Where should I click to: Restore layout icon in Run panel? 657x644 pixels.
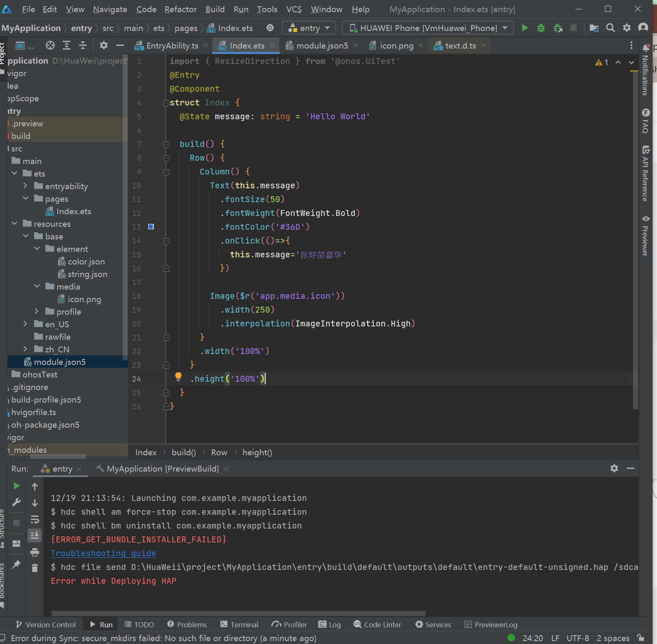(x=16, y=544)
